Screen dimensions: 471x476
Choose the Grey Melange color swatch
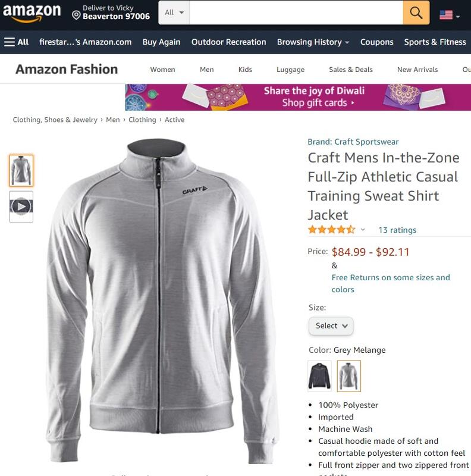pos(349,376)
